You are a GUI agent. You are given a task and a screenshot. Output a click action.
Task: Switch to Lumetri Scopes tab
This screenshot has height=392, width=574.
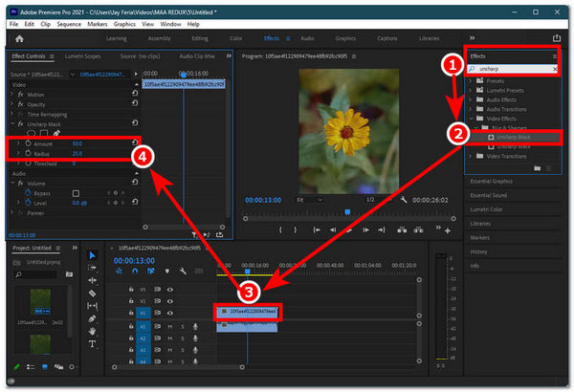point(82,56)
